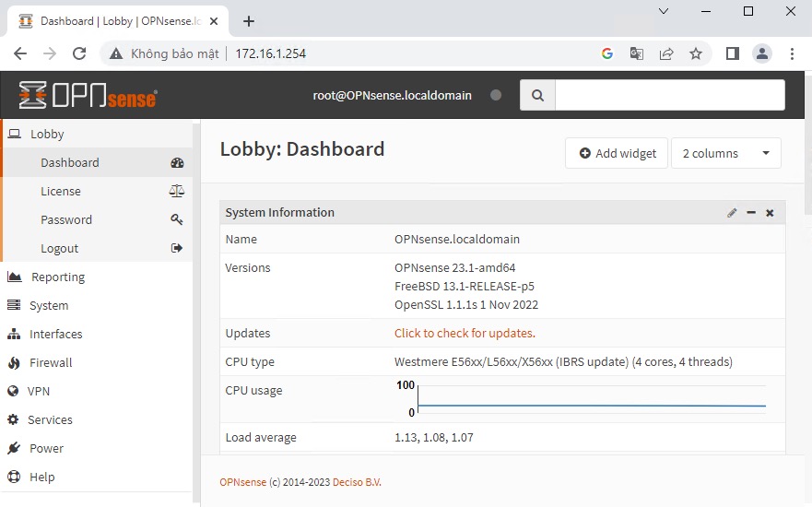Image resolution: width=812 pixels, height=507 pixels.
Task: Click the Interfaces network icon
Action: pos(14,334)
